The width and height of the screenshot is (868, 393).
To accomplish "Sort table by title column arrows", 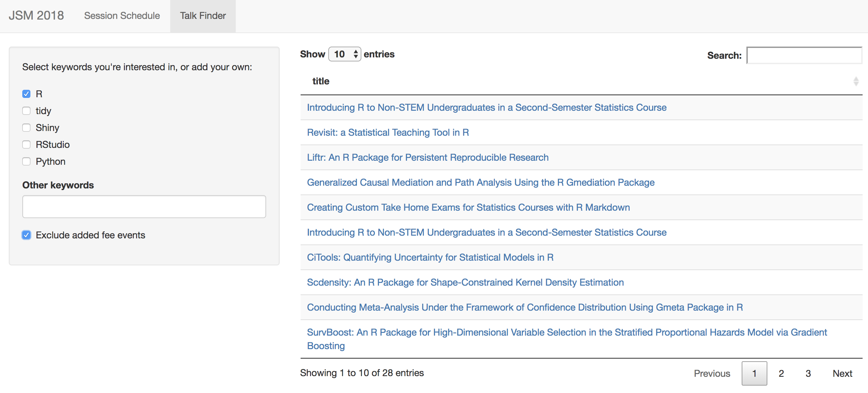I will pos(856,81).
